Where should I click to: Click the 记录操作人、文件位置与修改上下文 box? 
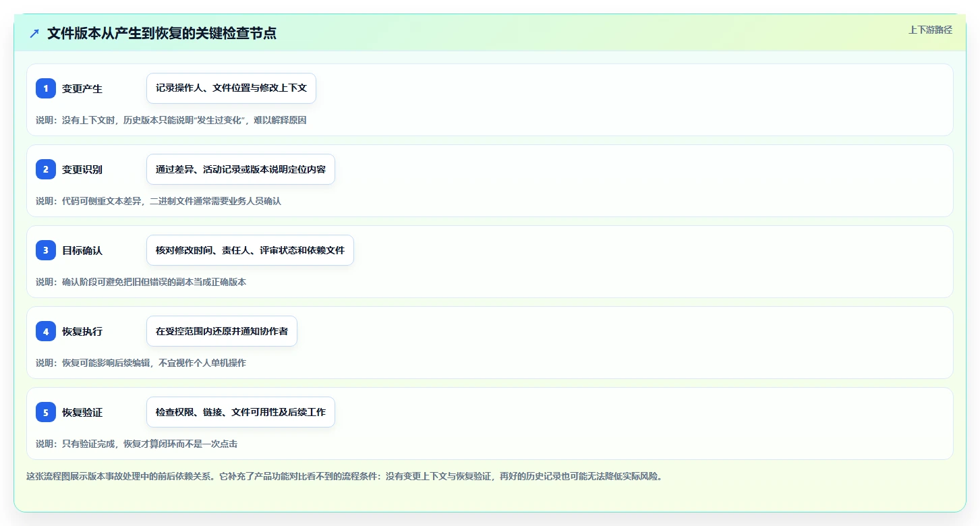[231, 88]
